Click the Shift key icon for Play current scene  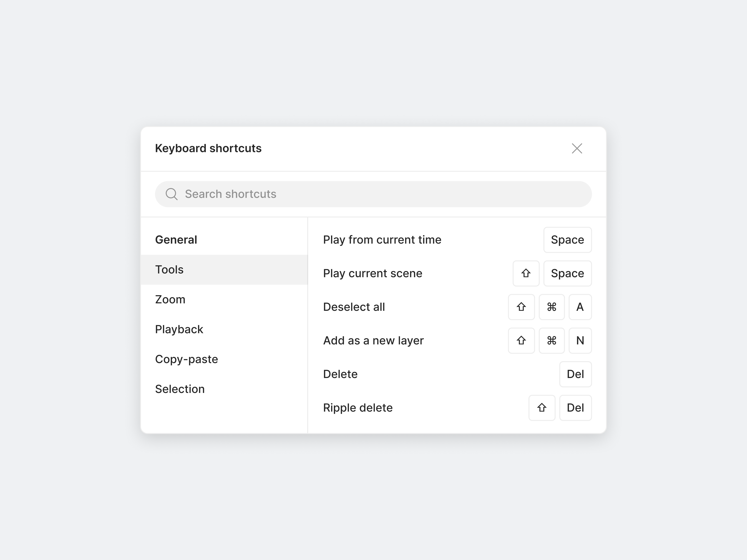point(526,273)
